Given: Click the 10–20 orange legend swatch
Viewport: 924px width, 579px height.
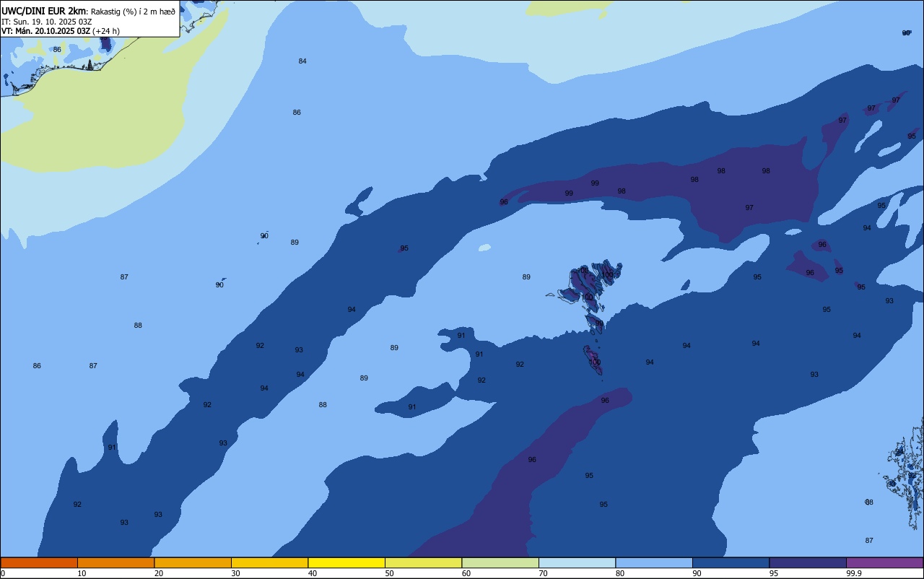Looking at the screenshot, I should point(115,562).
